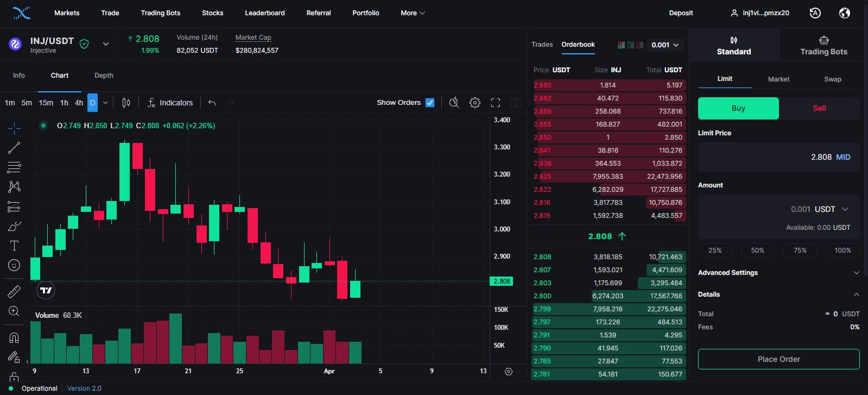Open the More menu dropdown
868x395 pixels.
(413, 13)
